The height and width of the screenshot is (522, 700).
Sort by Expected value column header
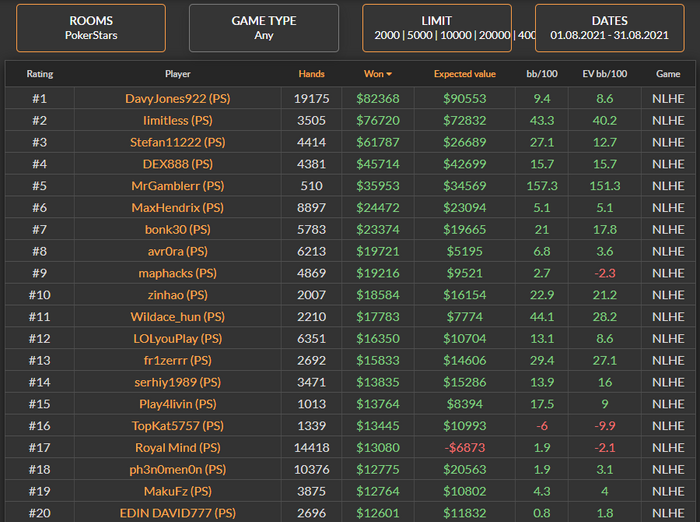click(x=463, y=74)
